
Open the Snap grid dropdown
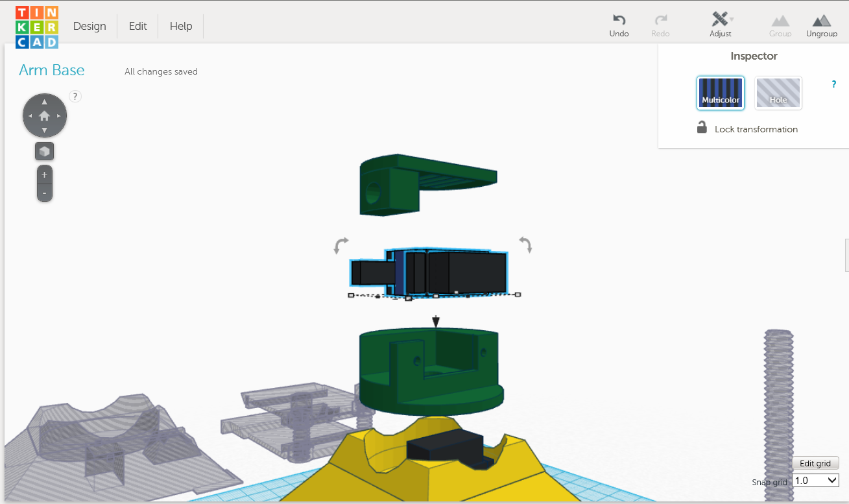pos(815,481)
